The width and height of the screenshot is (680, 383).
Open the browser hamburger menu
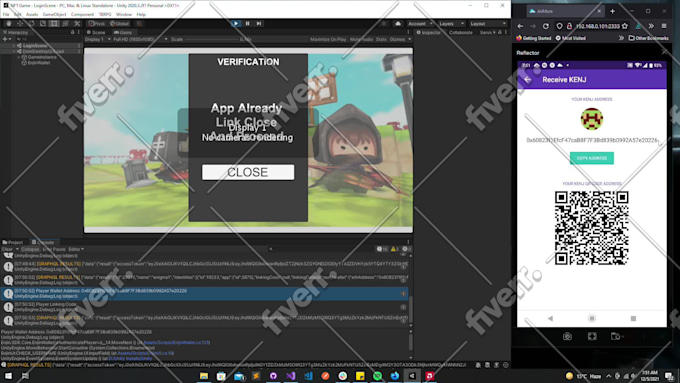664,26
